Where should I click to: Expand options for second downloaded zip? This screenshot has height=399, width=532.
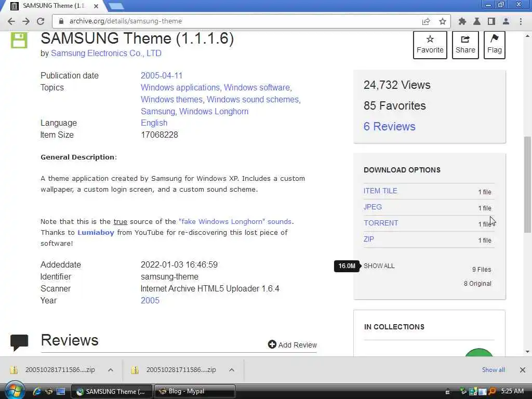point(232,370)
